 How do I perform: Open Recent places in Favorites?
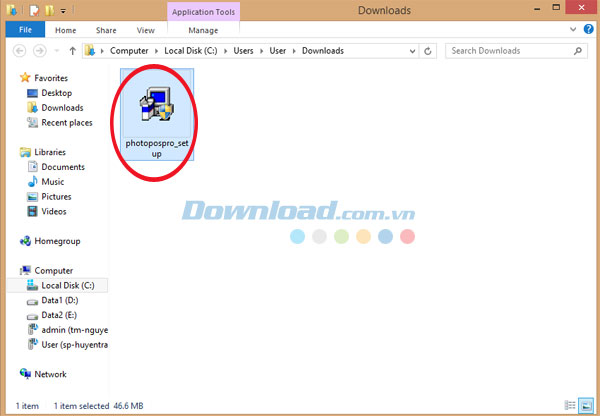tap(67, 123)
